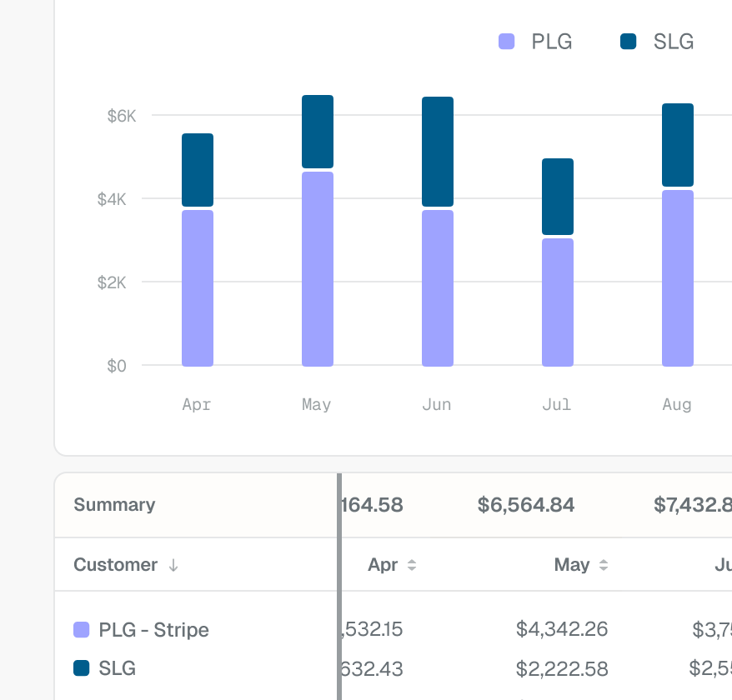The height and width of the screenshot is (700, 732).
Task: Click the June SLG bar segment
Action: click(x=438, y=152)
